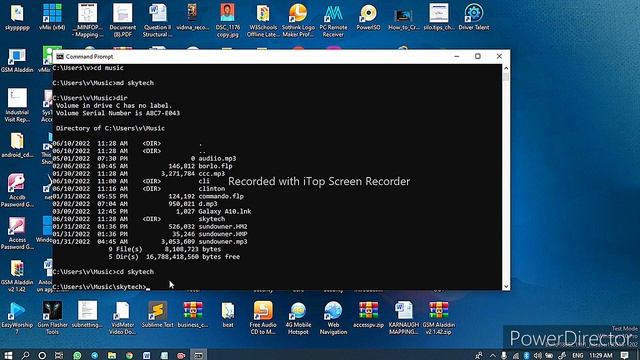Switch ENG input language indicator

pyautogui.click(x=578, y=356)
